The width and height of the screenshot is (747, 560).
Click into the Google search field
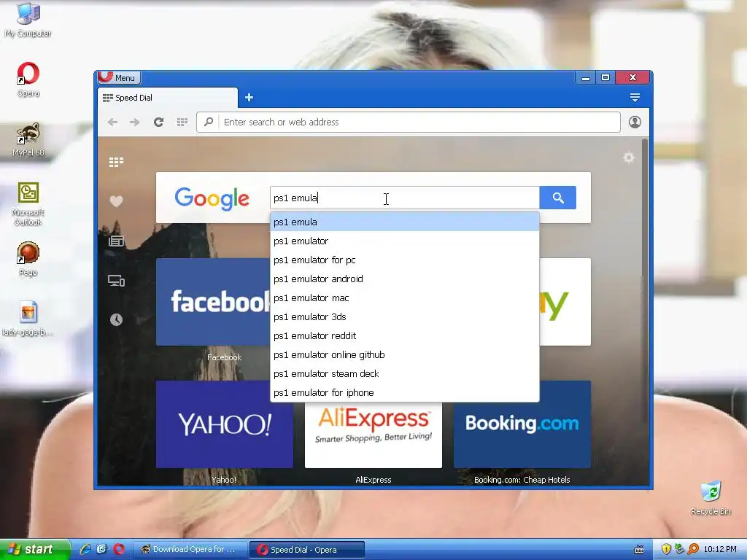coord(404,198)
